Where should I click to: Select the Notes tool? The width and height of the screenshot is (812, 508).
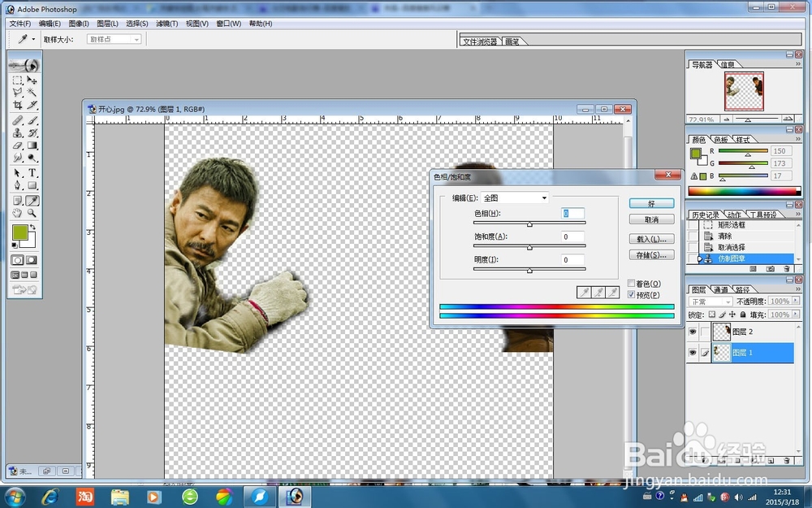pyautogui.click(x=18, y=201)
